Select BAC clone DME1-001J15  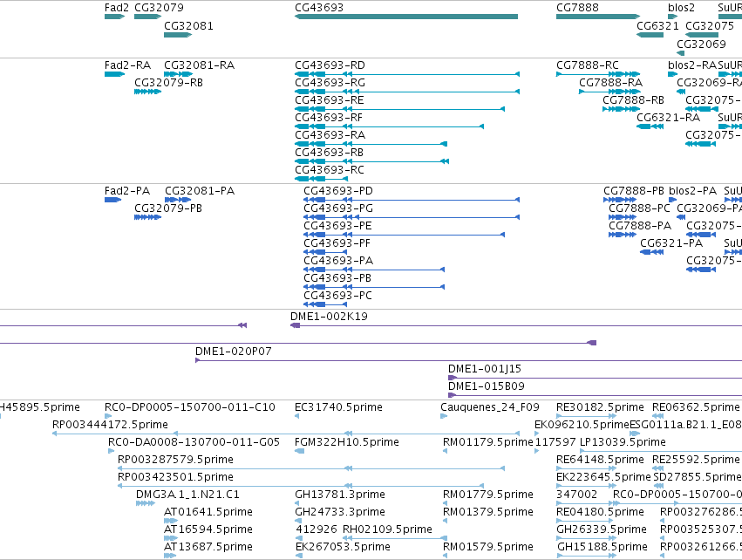tap(595, 378)
